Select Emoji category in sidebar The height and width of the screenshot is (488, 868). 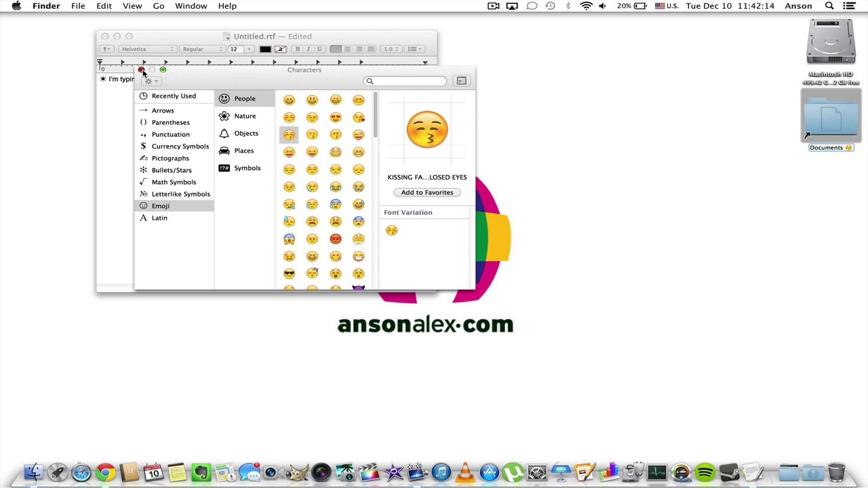174,206
